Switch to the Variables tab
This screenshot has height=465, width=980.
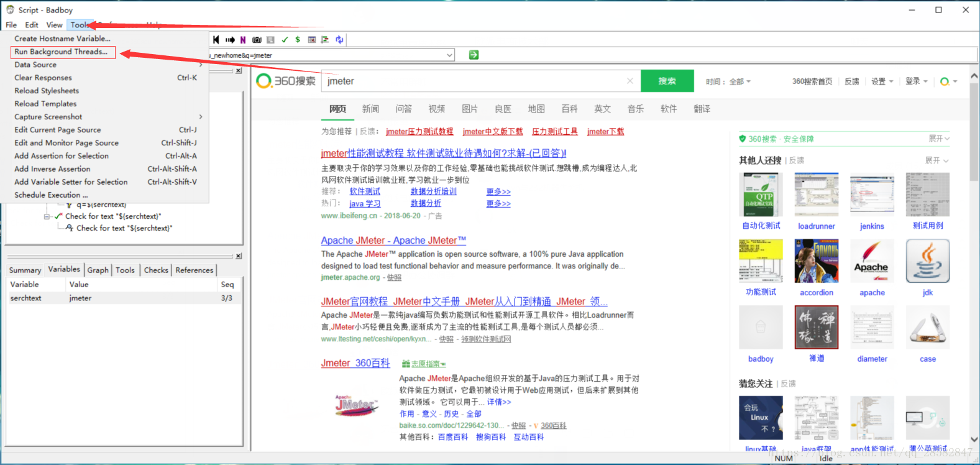click(x=64, y=269)
